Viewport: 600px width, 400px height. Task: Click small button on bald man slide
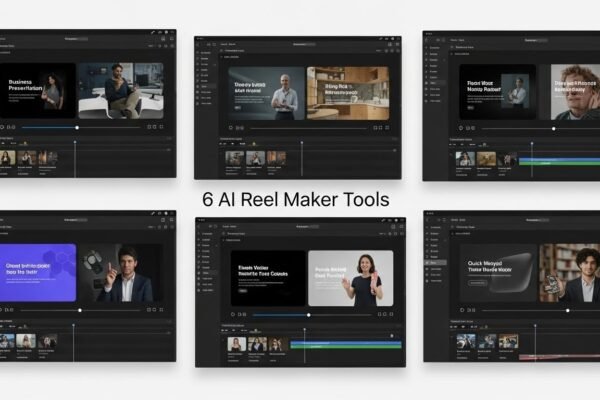238,108
